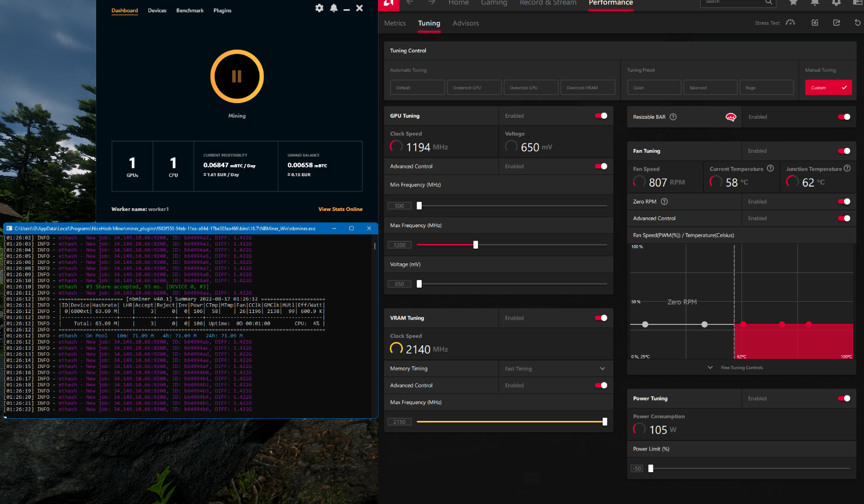Screen dimensions: 864x504
Task: Select Overclock VRAM automatic tuning
Action: (x=588, y=87)
